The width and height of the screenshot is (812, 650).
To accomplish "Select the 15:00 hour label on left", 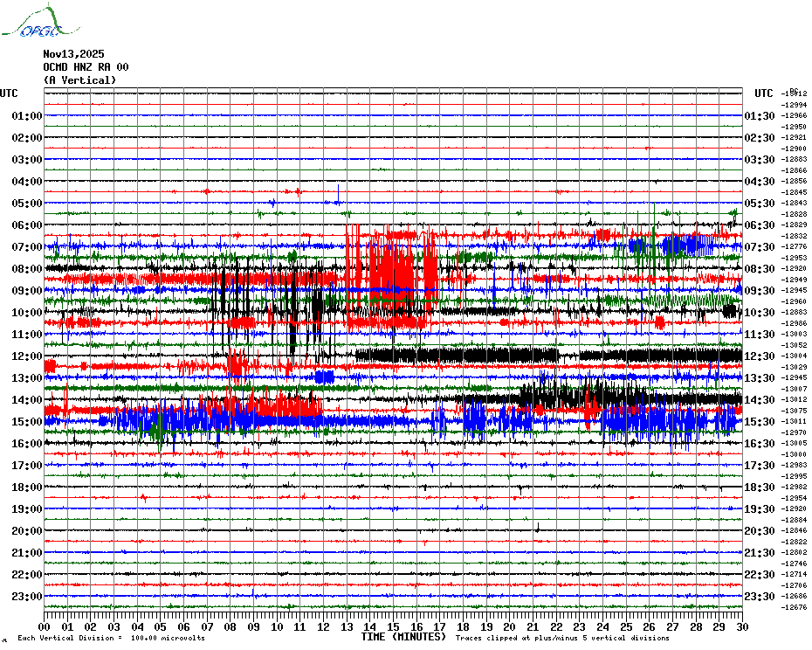I will [27, 422].
